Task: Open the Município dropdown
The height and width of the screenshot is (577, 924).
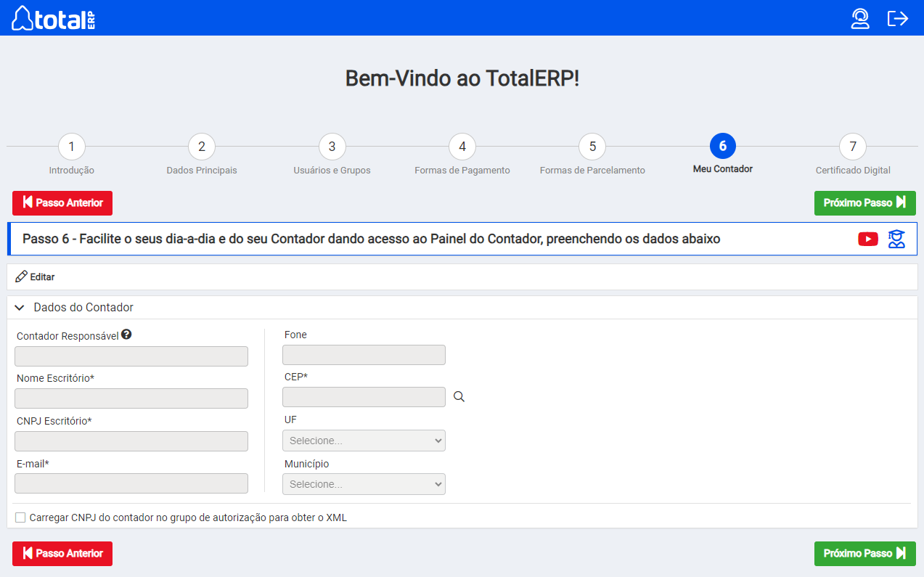Action: pos(364,484)
